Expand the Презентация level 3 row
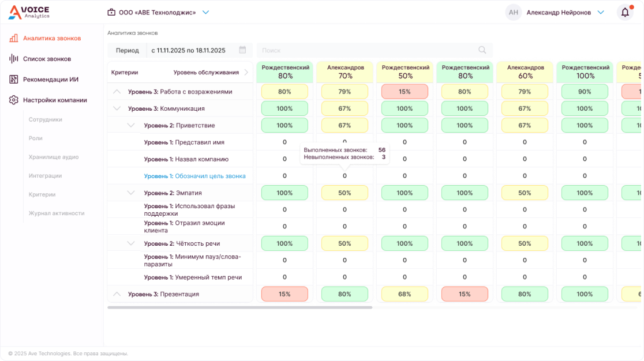This screenshot has width=644, height=361. [117, 294]
